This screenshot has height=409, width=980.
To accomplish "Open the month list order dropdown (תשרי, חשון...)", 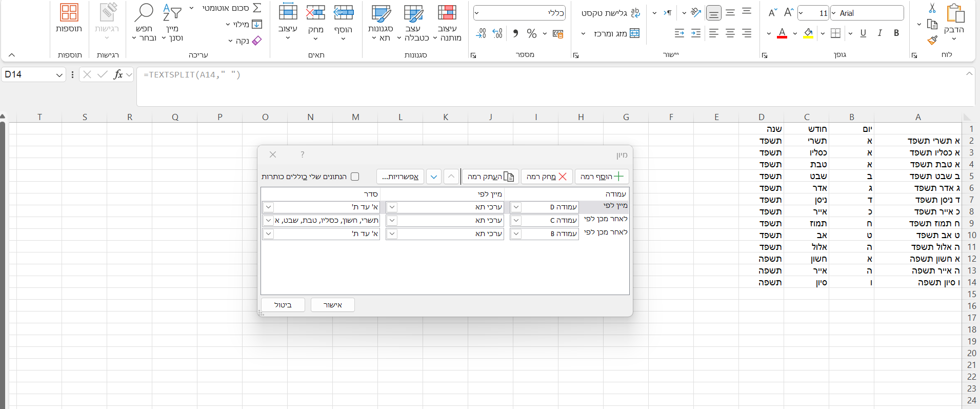I will tap(268, 220).
